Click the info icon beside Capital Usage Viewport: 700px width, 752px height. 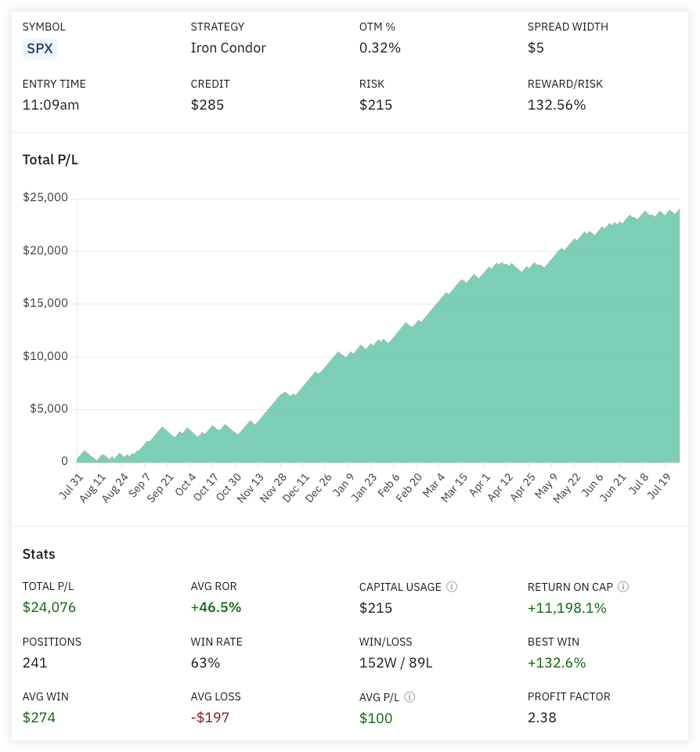coord(452,587)
